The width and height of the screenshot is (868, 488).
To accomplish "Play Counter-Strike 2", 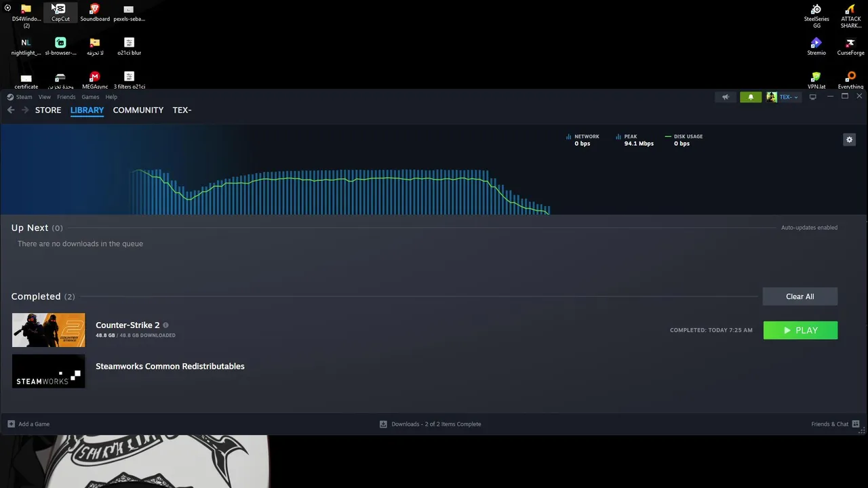I will (x=800, y=330).
